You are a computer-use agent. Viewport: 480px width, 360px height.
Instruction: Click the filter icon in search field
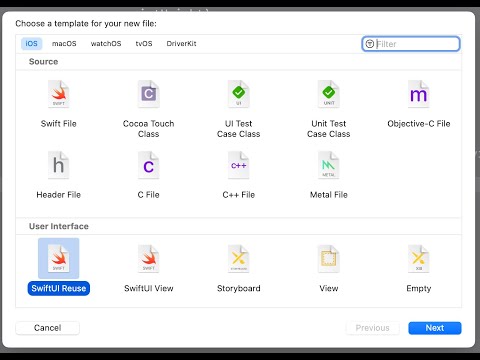point(370,44)
